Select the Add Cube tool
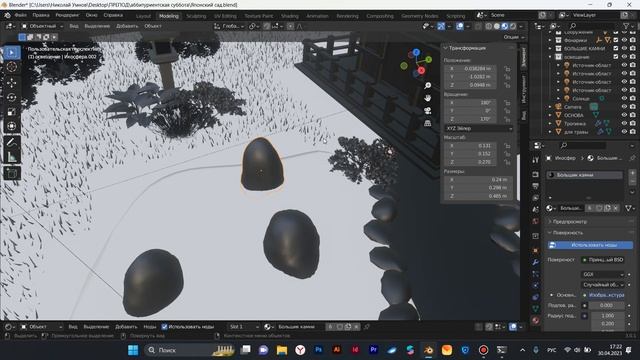The width and height of the screenshot is (640, 360). coord(11,173)
